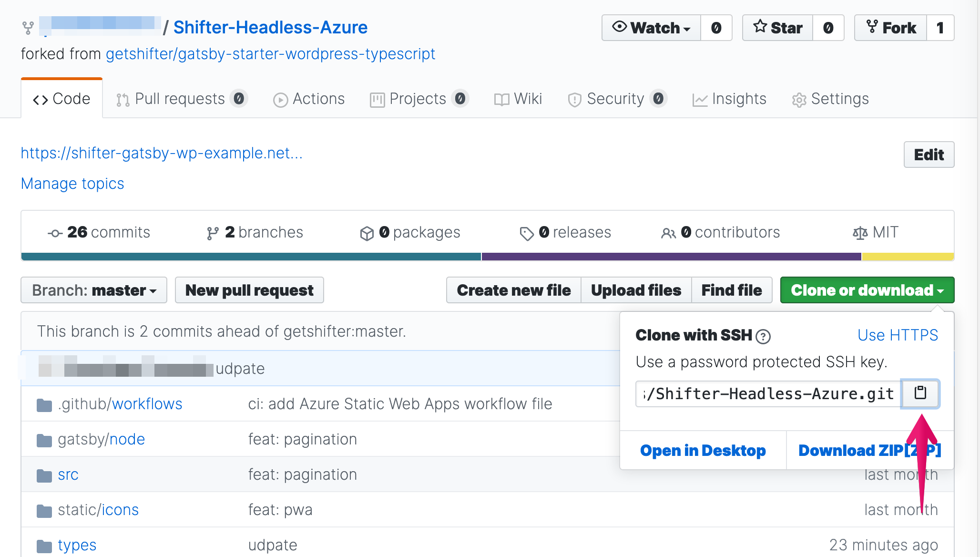Click the star count 0
This screenshot has width=980, height=557.
[x=828, y=28]
